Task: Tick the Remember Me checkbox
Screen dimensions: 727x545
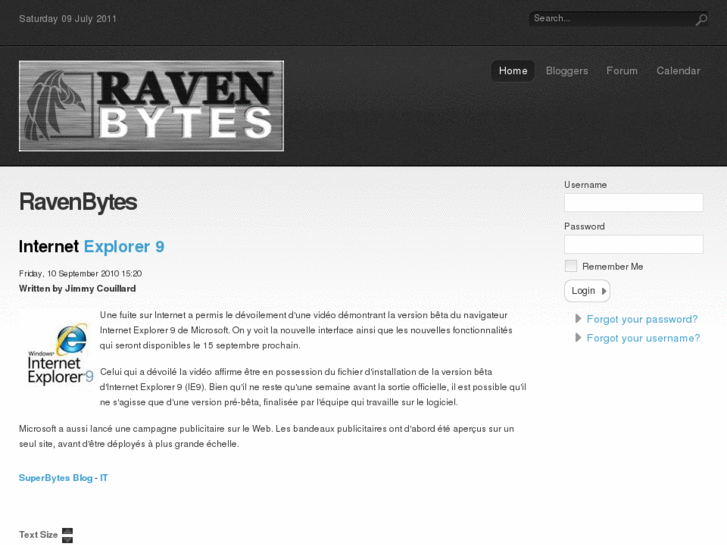Action: pyautogui.click(x=571, y=266)
